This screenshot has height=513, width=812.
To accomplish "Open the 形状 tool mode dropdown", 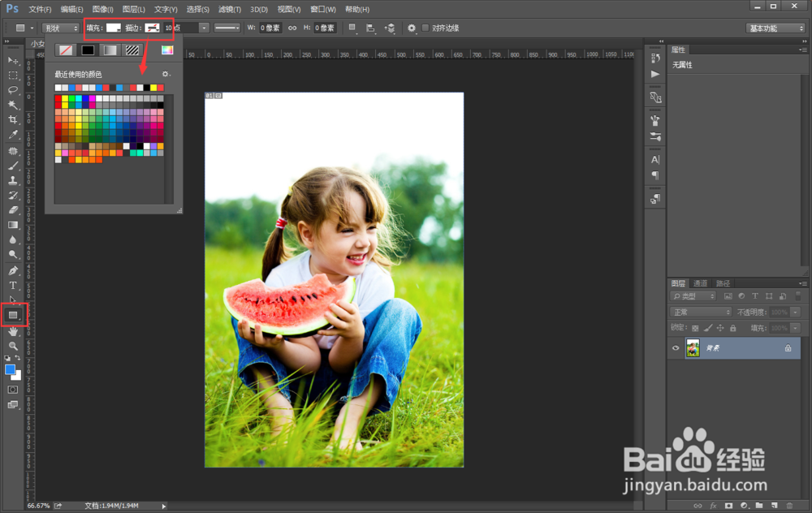I will pyautogui.click(x=61, y=28).
